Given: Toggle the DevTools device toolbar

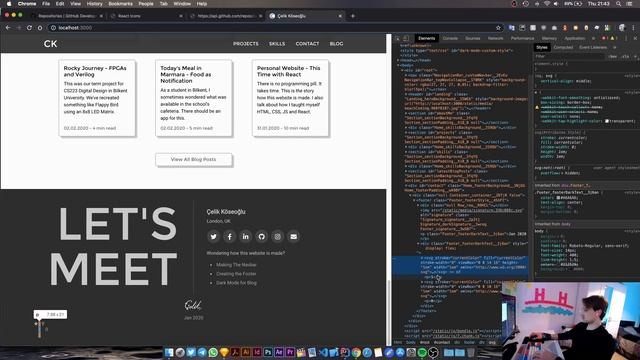Looking at the screenshot, I should coord(406,38).
